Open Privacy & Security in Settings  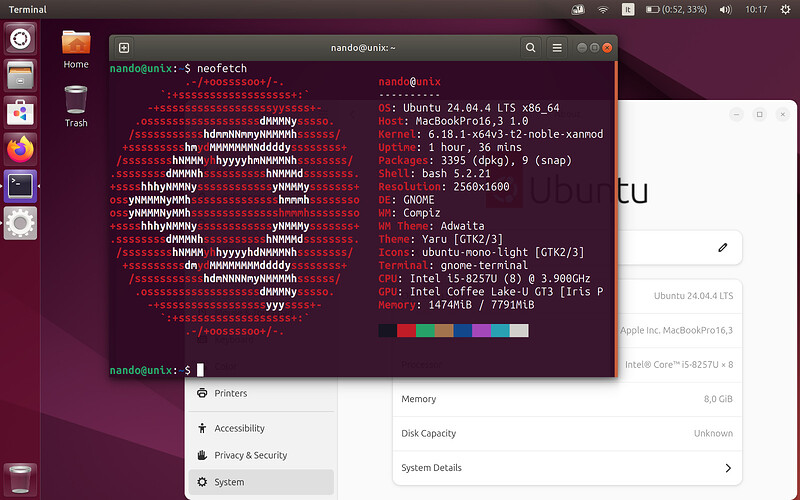261,455
